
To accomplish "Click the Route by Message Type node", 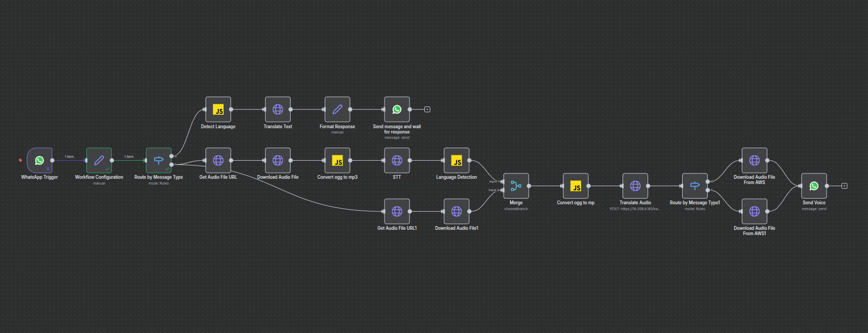I will pyautogui.click(x=159, y=160).
